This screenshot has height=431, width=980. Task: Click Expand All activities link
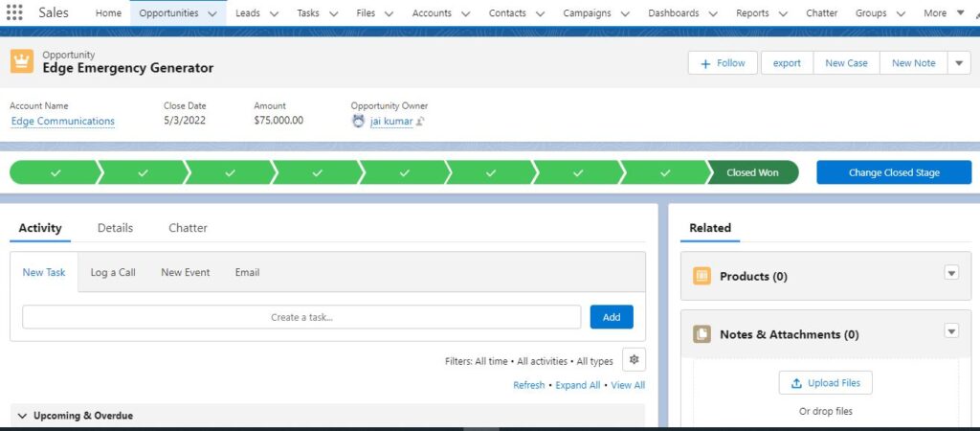coord(577,385)
